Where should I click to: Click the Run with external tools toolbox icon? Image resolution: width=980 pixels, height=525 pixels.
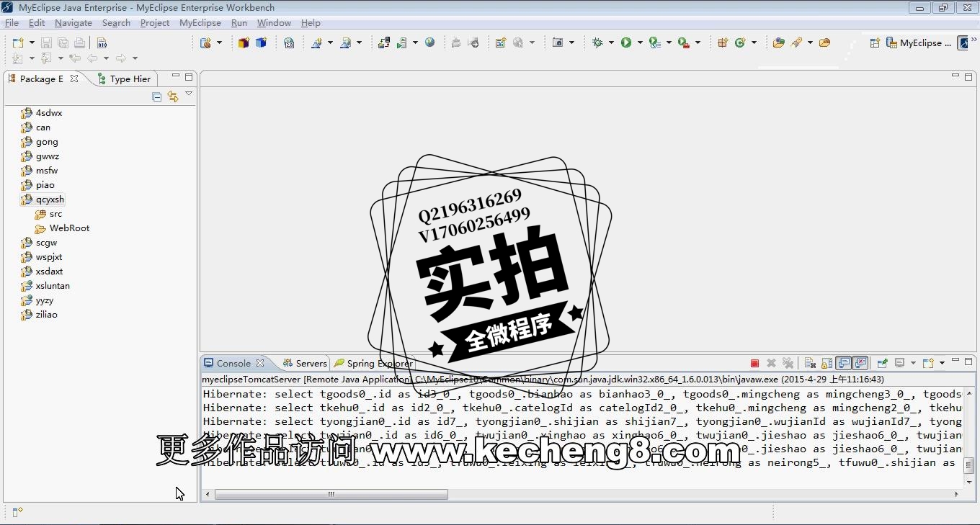click(684, 42)
